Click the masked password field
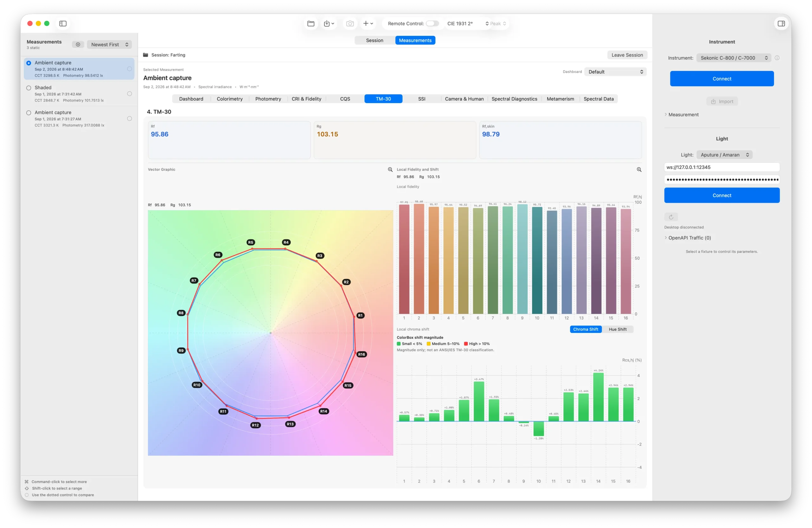Screen dimensions: 812x528 [x=722, y=180]
